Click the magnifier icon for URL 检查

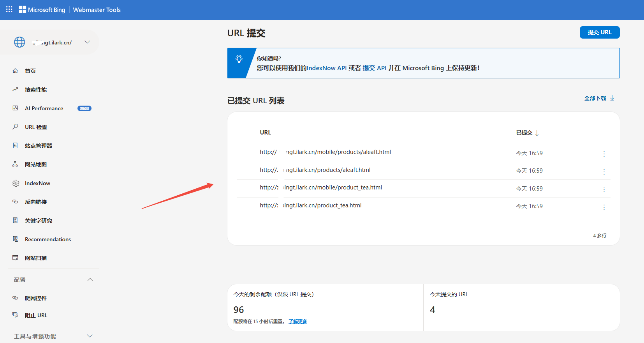[x=15, y=127]
